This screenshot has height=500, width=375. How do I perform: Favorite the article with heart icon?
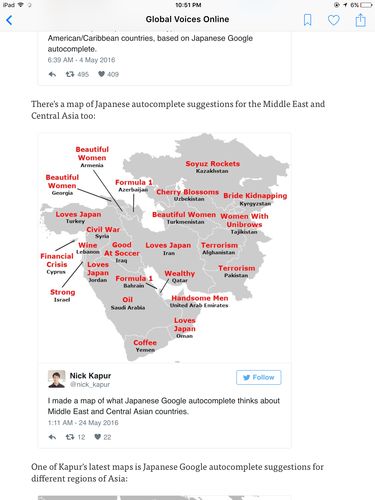pyautogui.click(x=334, y=20)
